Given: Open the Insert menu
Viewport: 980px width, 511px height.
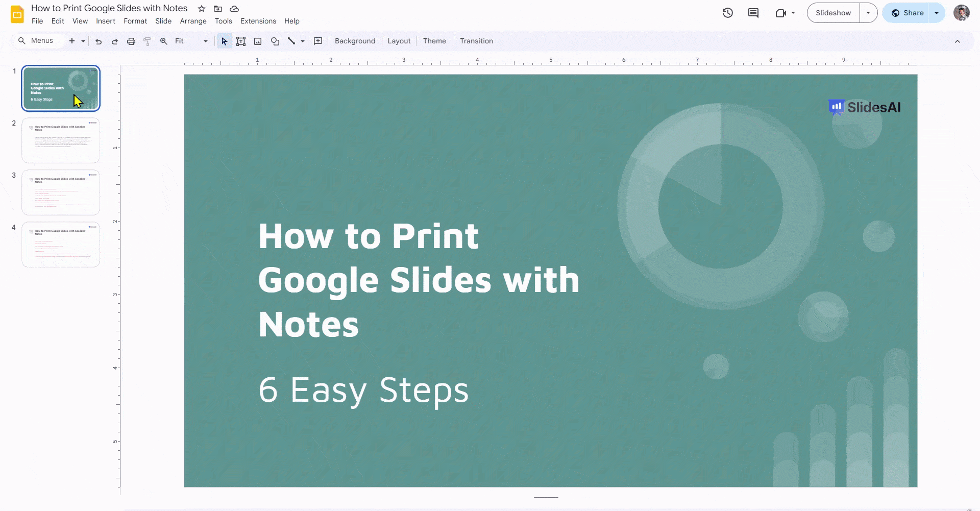Looking at the screenshot, I should (106, 21).
